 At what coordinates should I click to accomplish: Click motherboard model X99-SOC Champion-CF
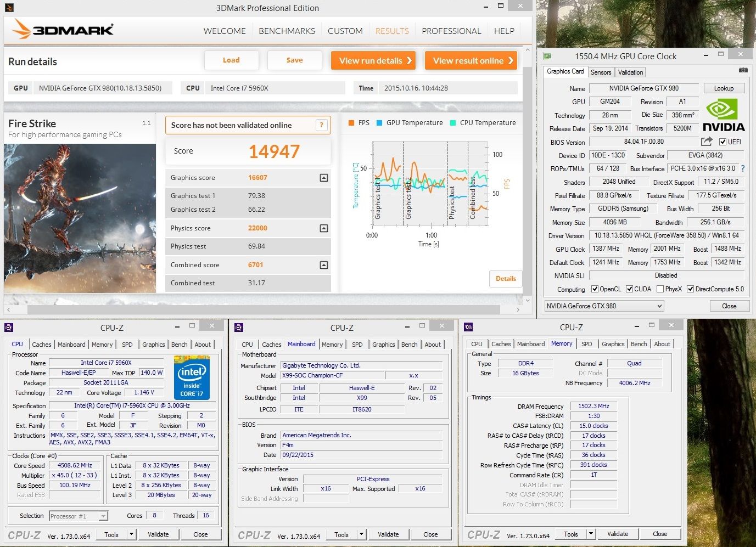(x=333, y=375)
